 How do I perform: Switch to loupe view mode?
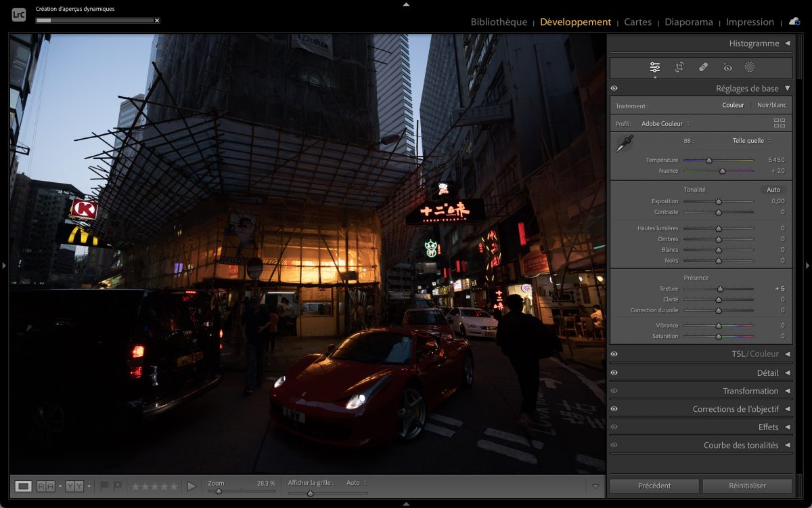point(23,486)
